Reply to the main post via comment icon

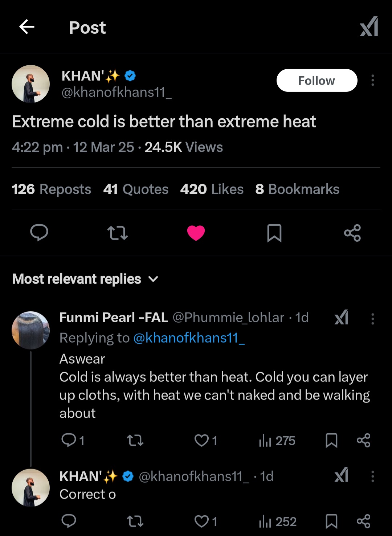pyautogui.click(x=39, y=233)
